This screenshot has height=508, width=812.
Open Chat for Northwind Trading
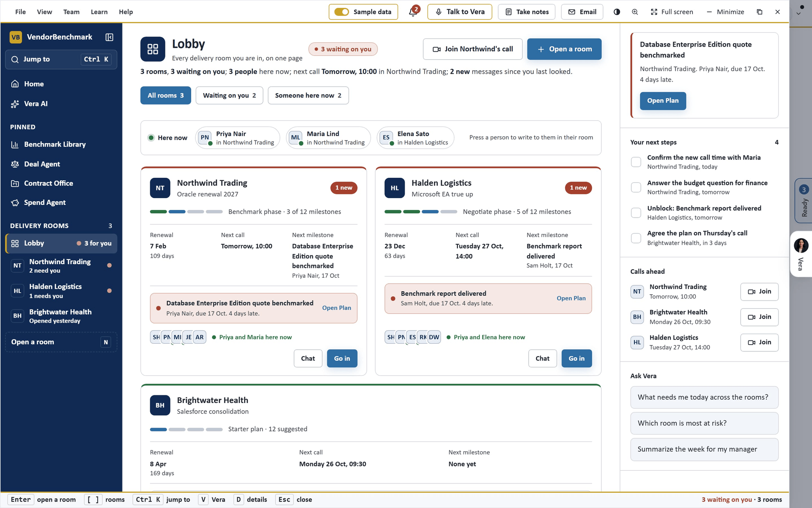308,359
